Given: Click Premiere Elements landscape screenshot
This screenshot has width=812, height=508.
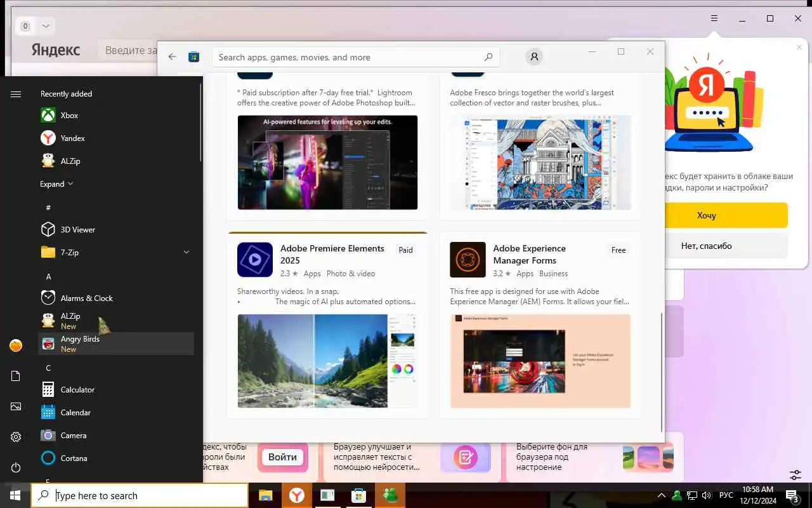Looking at the screenshot, I should click(327, 361).
